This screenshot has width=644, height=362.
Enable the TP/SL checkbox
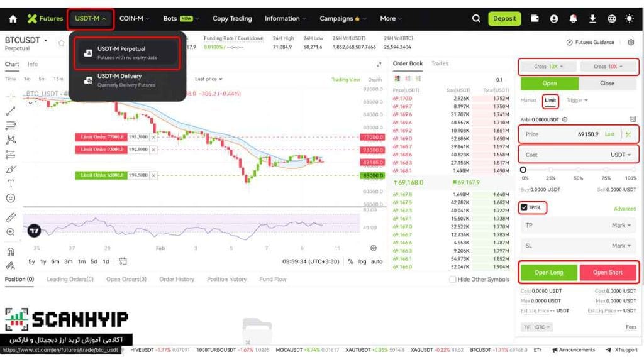(524, 207)
